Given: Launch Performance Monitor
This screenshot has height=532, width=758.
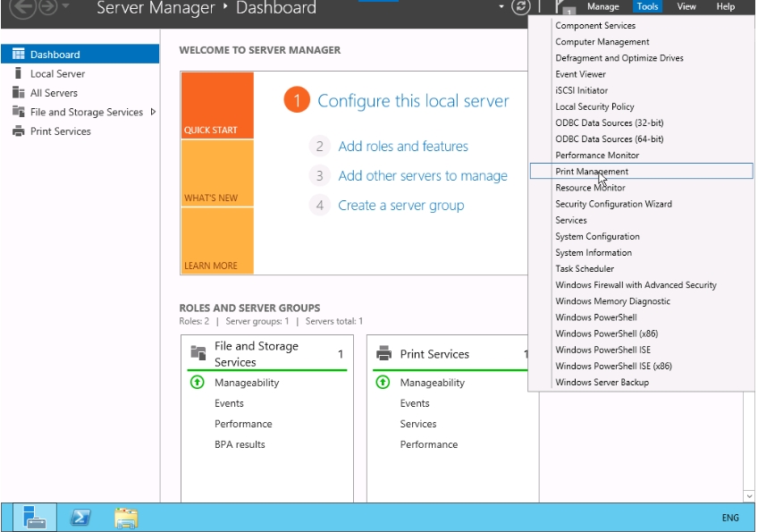Looking at the screenshot, I should click(x=642, y=155).
